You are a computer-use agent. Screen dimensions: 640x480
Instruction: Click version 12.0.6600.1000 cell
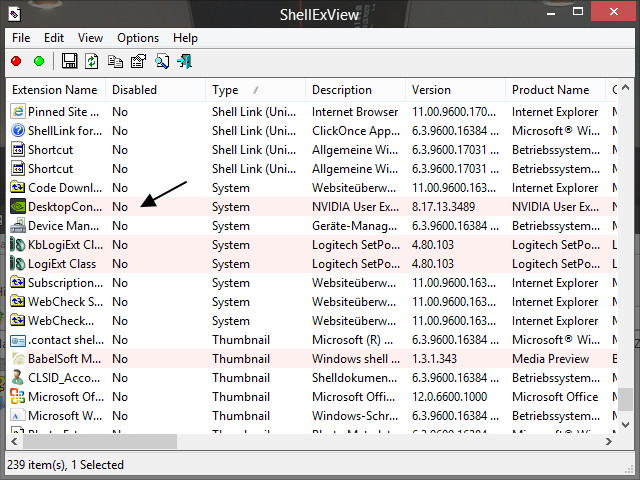pos(450,397)
